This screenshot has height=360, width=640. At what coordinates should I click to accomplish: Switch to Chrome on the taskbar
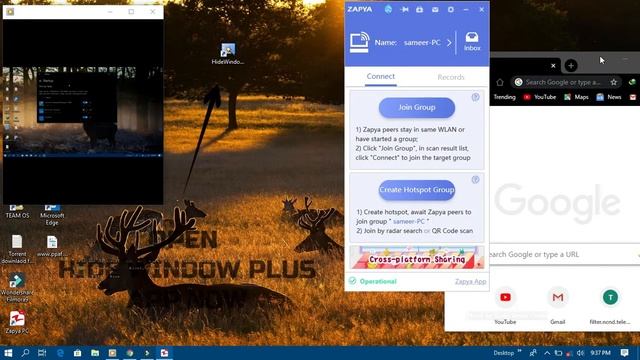[x=130, y=353]
